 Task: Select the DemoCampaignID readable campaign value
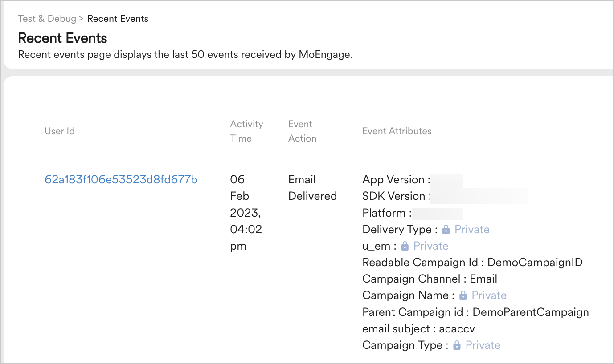tap(535, 263)
